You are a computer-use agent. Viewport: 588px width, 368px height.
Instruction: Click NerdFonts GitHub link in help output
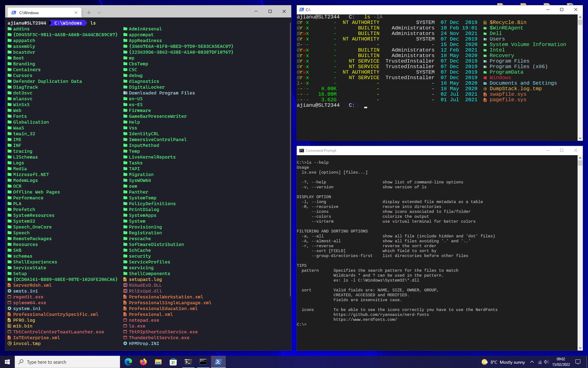click(x=381, y=315)
